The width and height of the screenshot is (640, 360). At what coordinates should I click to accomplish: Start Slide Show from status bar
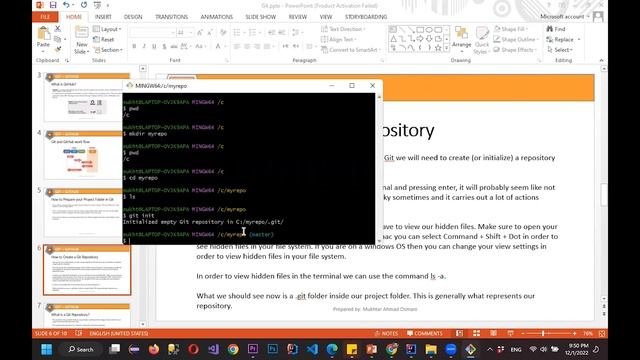(x=510, y=333)
